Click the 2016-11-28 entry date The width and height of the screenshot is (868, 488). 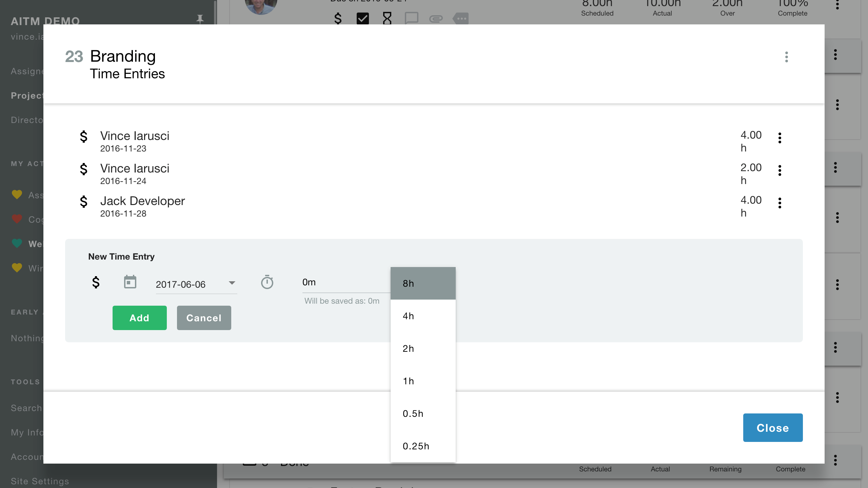pyautogui.click(x=123, y=213)
